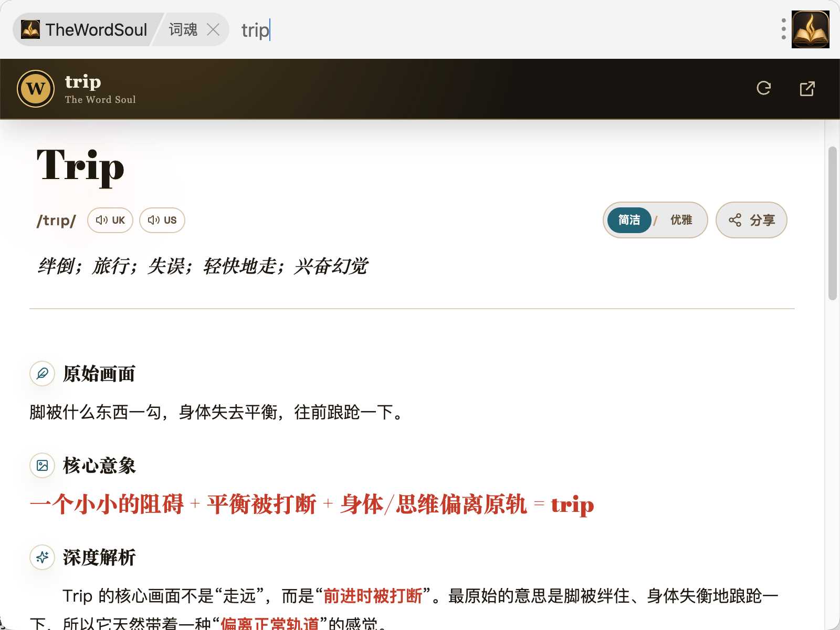Screen dimensions: 840x630
Task: Click the flaming book app icon at top right
Action: pos(810,29)
